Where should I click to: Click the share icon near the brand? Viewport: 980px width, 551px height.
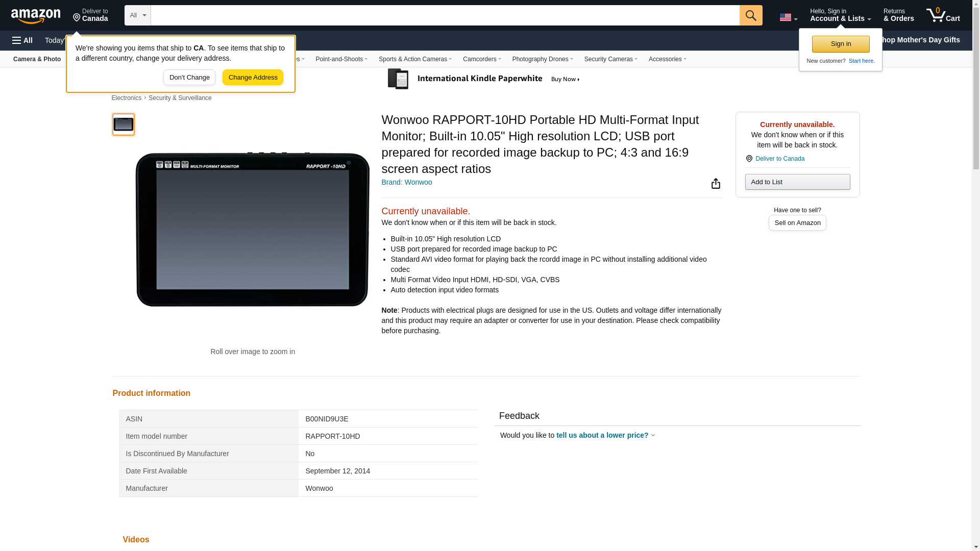716,184
